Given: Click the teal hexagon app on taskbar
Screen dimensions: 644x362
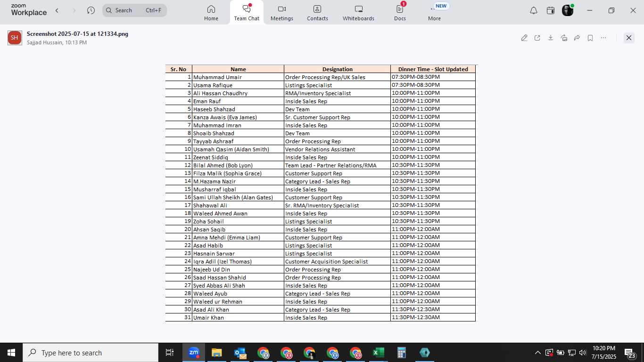Looking at the screenshot, I should [424, 353].
